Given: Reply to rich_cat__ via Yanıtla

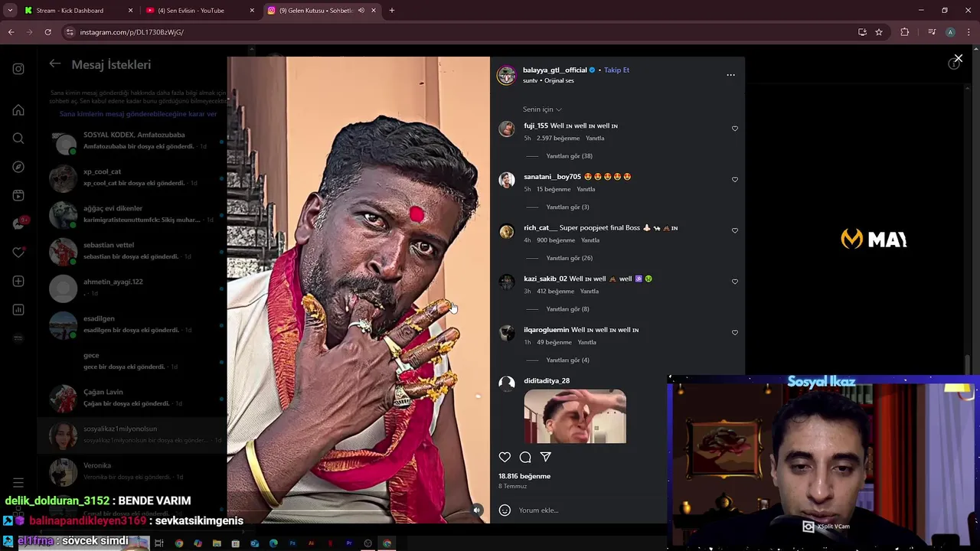Looking at the screenshot, I should coord(590,240).
